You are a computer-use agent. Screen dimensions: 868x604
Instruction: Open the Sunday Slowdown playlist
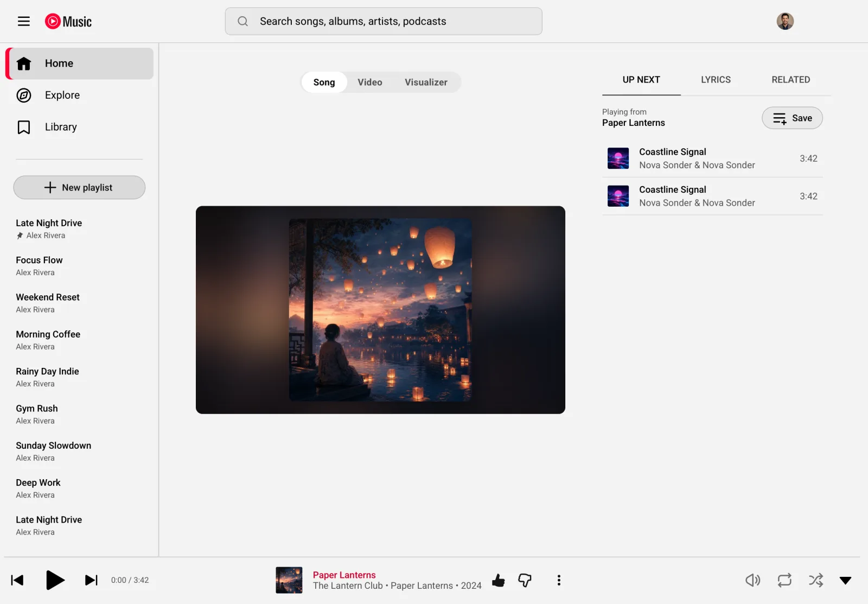pos(79,451)
